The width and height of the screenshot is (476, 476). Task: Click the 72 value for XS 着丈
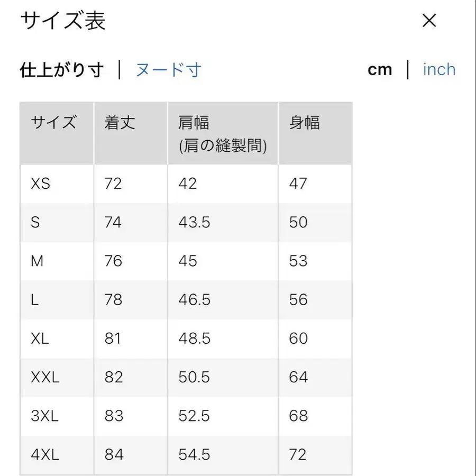(x=112, y=184)
